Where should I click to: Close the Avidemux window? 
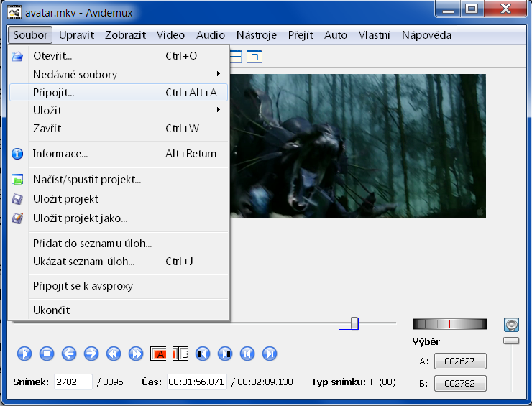coord(505,9)
